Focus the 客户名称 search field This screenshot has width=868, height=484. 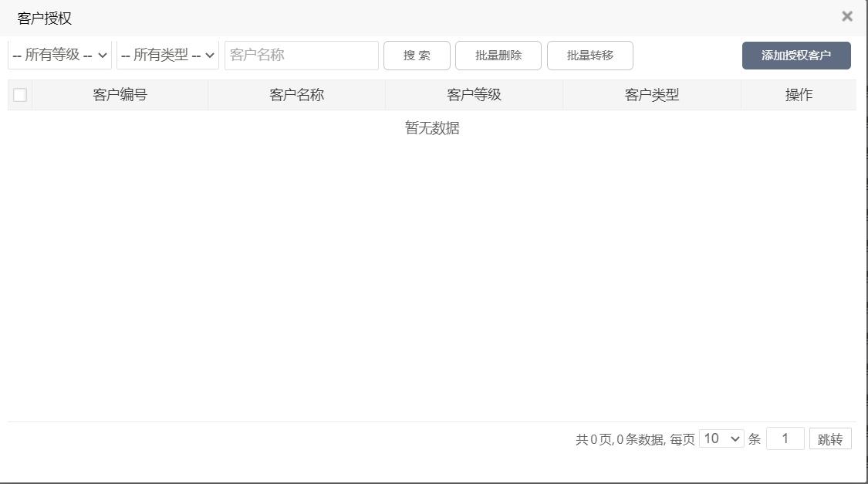click(302, 55)
